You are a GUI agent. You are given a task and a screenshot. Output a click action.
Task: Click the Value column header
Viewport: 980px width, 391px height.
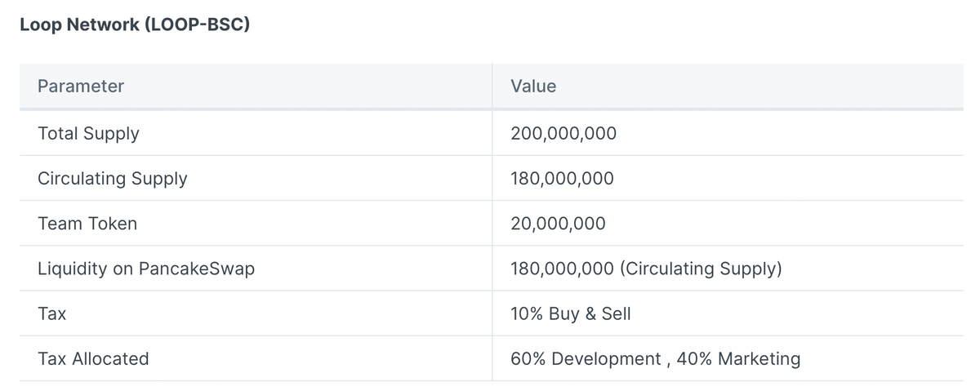coord(533,87)
